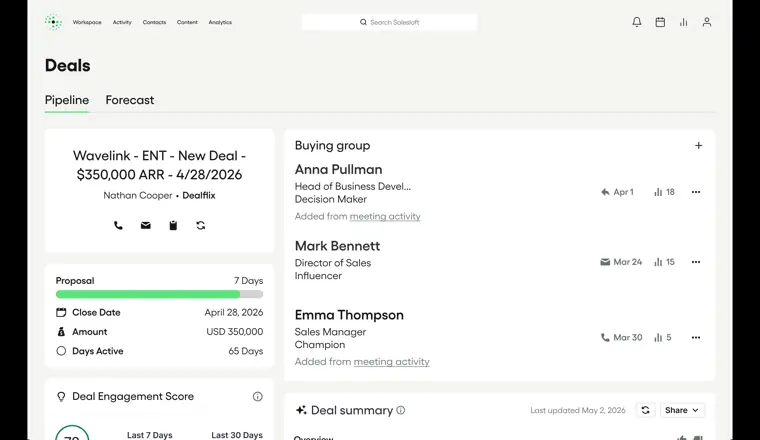Open Emma Thompson's contact name

[x=349, y=315]
